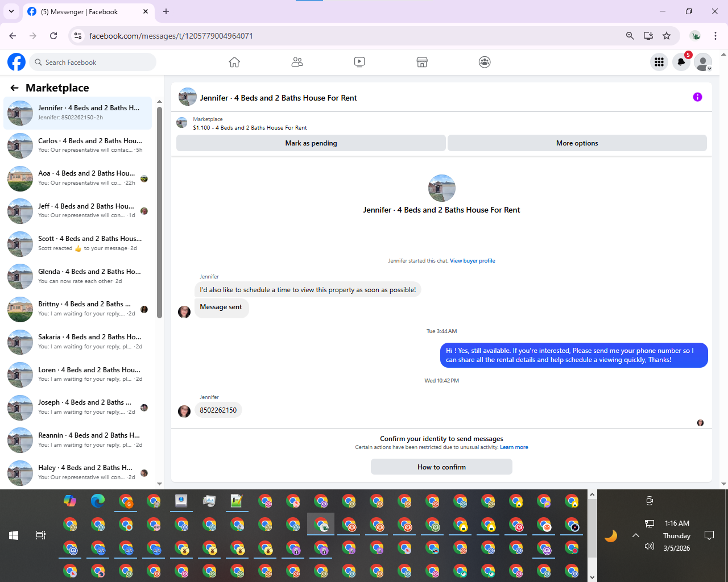
Task: Focus the Search Facebook input field
Action: [x=93, y=62]
